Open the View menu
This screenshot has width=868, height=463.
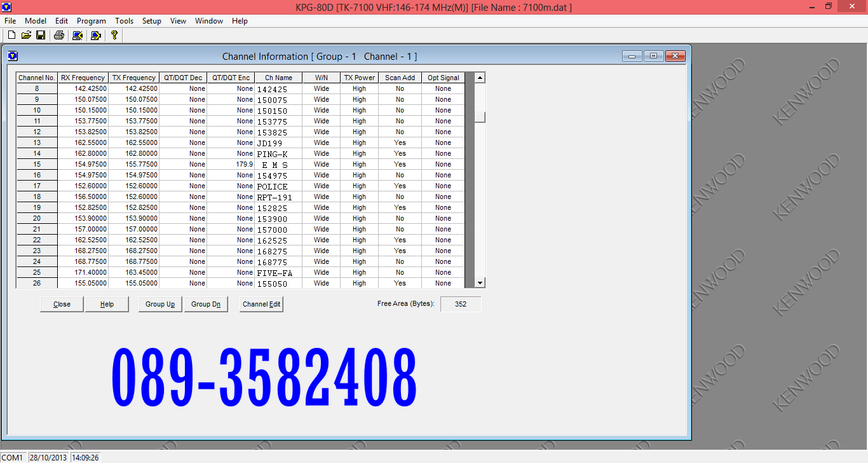click(x=179, y=21)
